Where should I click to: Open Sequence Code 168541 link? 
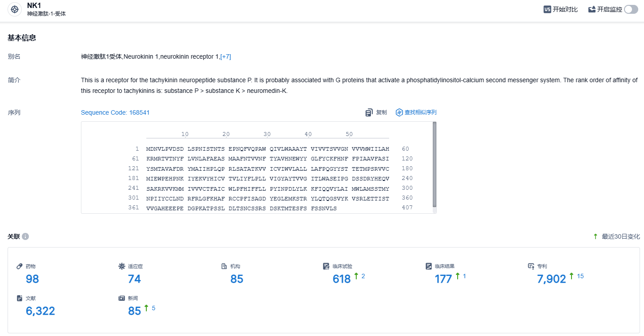pyautogui.click(x=115, y=112)
